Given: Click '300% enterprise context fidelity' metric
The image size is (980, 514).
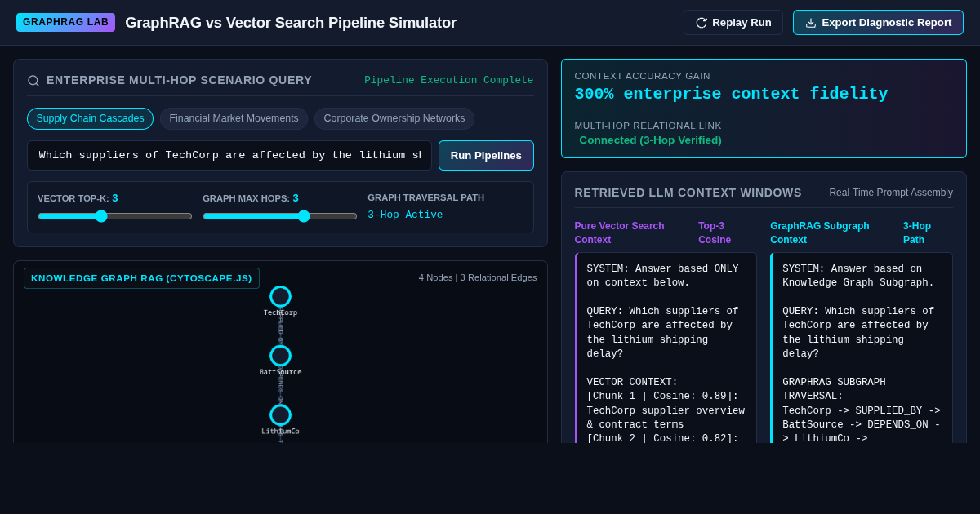Looking at the screenshot, I should [x=731, y=94].
